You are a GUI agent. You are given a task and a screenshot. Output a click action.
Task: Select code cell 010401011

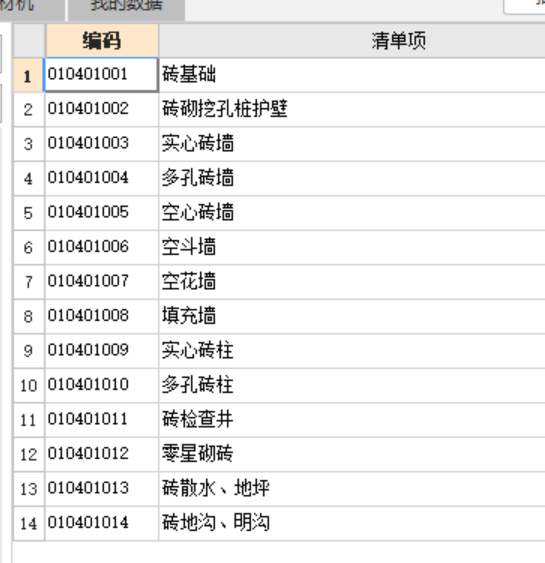(101, 419)
